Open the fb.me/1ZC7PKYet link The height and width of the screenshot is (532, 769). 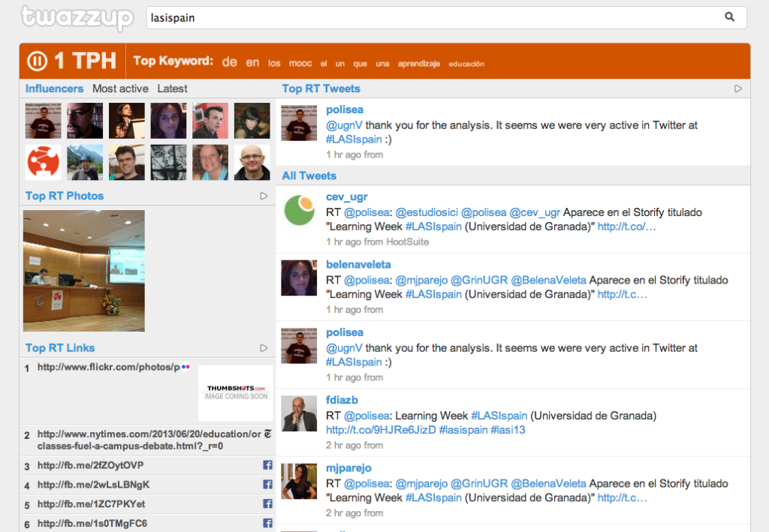(91, 504)
